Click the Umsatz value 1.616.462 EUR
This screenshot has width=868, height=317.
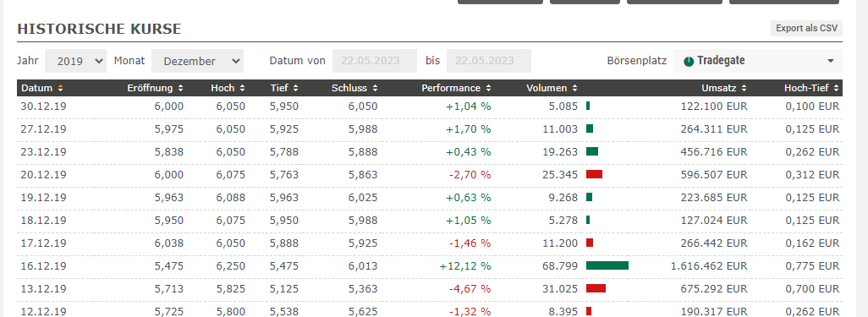(x=709, y=266)
